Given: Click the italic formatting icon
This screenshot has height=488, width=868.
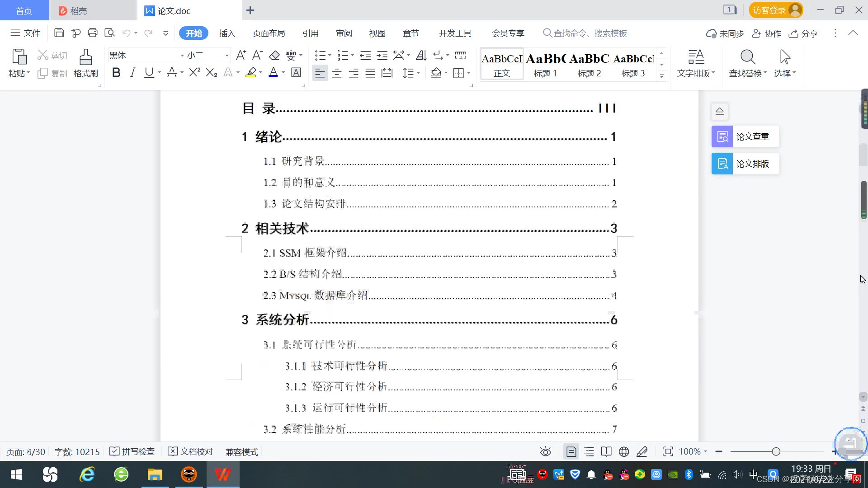Looking at the screenshot, I should [132, 73].
